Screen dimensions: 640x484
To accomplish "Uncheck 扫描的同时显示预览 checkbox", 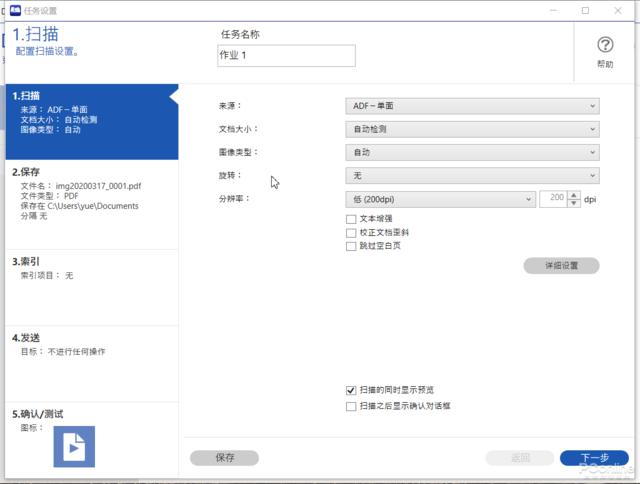I will (x=350, y=390).
